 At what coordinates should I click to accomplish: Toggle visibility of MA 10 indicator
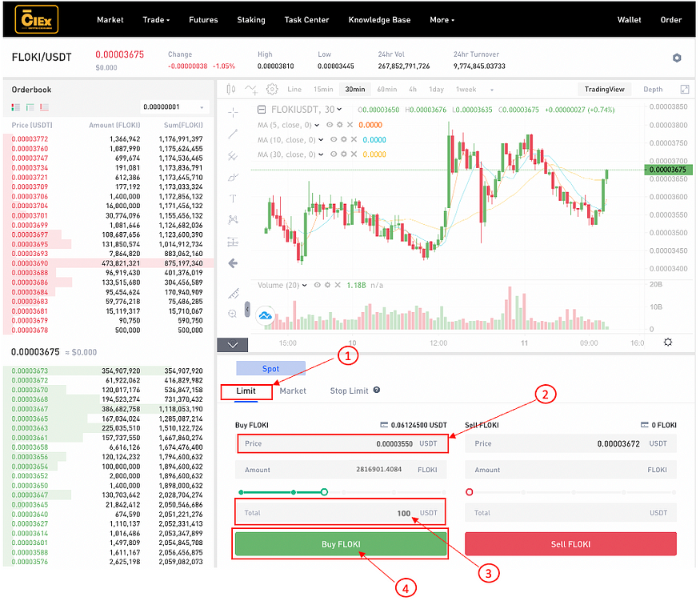coord(334,140)
